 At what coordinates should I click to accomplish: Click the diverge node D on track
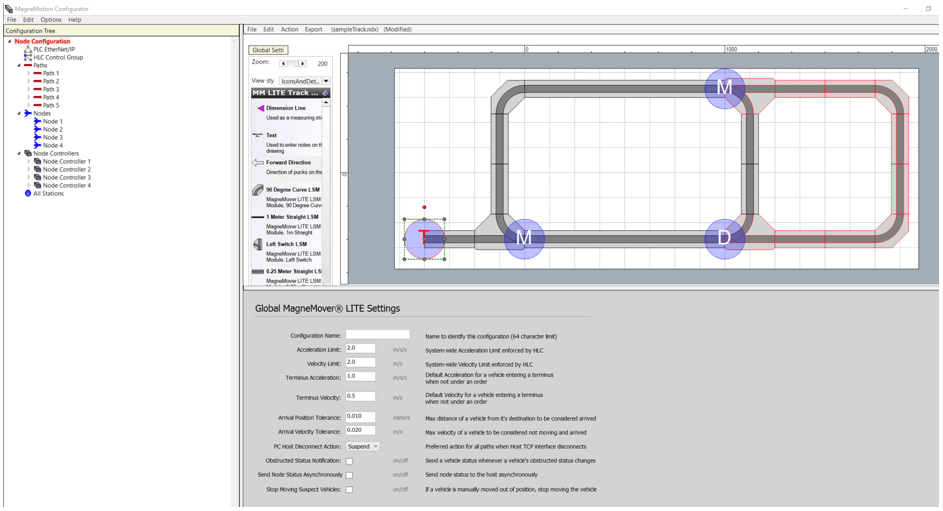725,239
